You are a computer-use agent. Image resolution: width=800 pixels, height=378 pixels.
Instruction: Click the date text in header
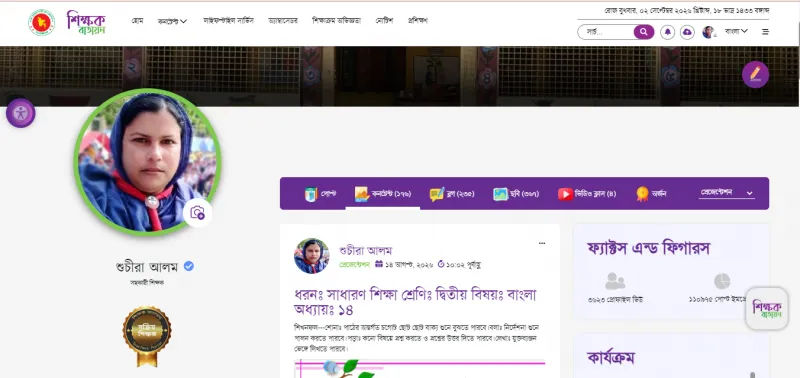pyautogui.click(x=687, y=10)
